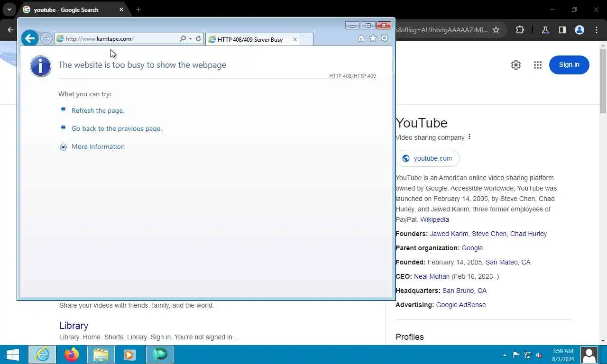Viewport: 607px width, 364px height.
Task: Open Chrome extensions puzzle icon
Action: 520,30
